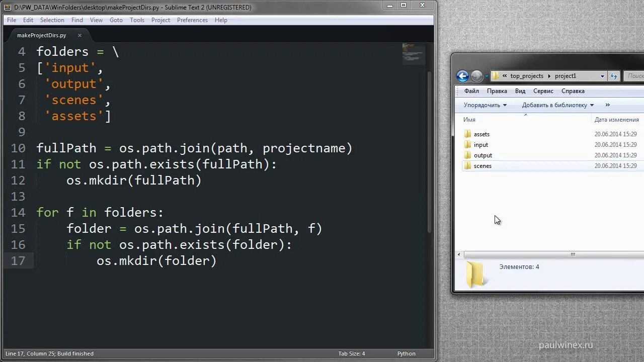Open the Edit menu in Sublime Text
The height and width of the screenshot is (362, 644).
click(28, 20)
